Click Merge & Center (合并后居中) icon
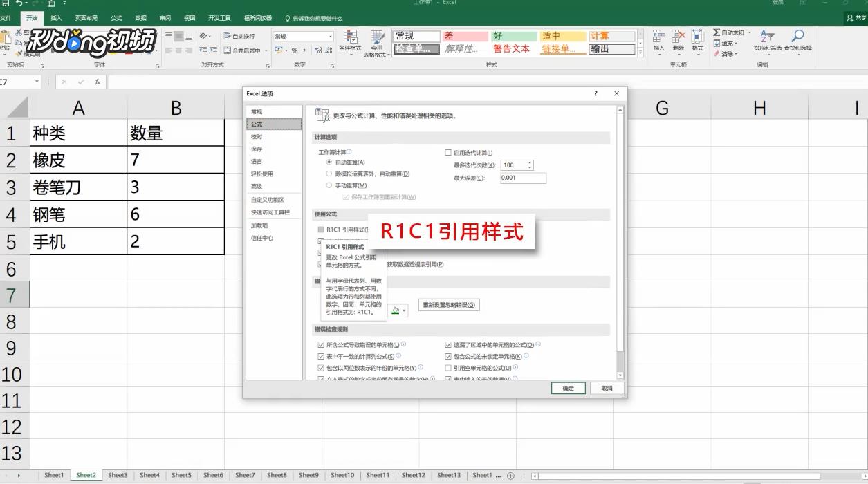 228,50
